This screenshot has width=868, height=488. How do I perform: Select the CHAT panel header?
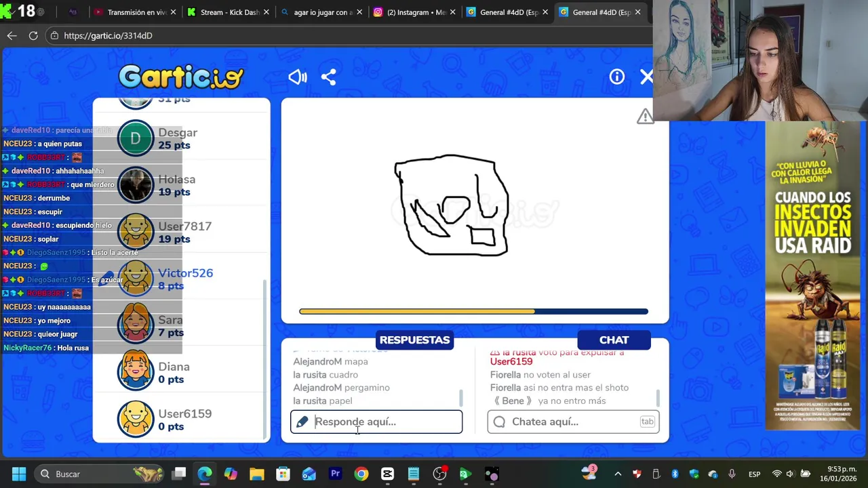pos(614,340)
